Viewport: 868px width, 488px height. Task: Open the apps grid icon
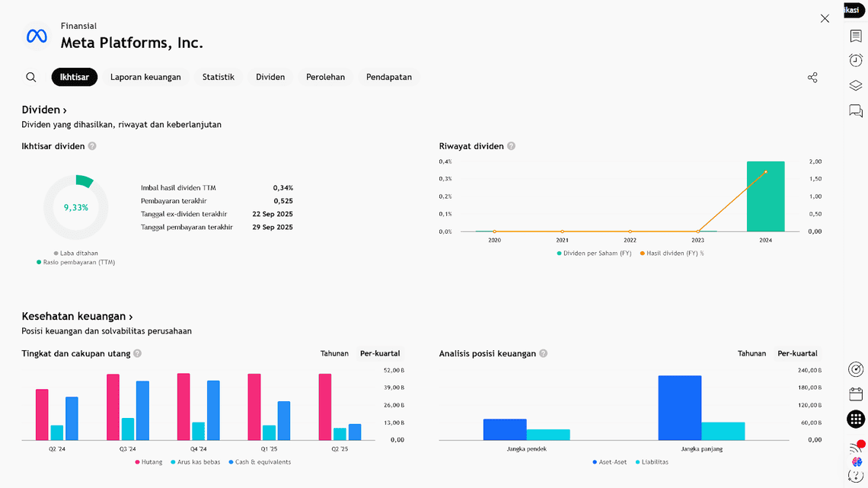point(856,419)
